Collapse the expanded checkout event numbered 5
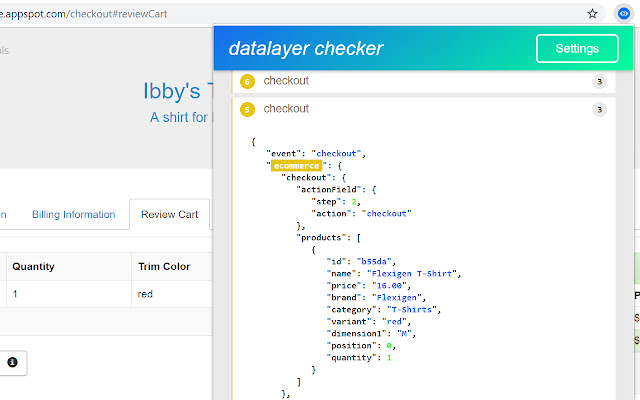 (286, 108)
